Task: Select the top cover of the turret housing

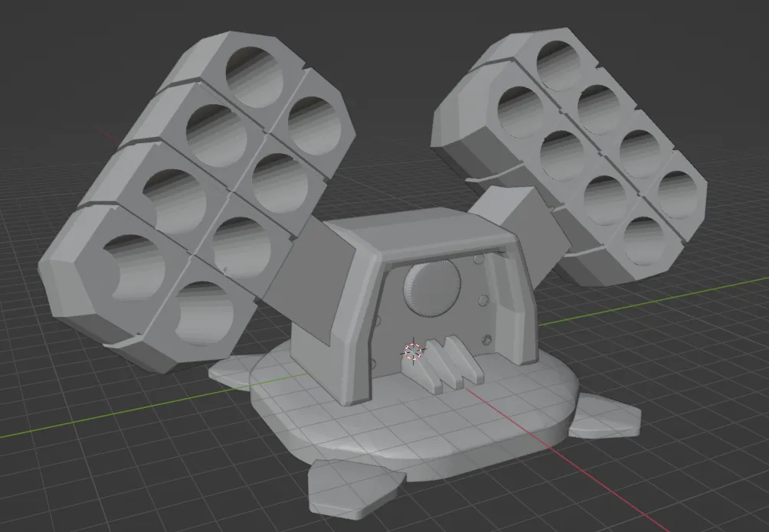Action: click(422, 234)
